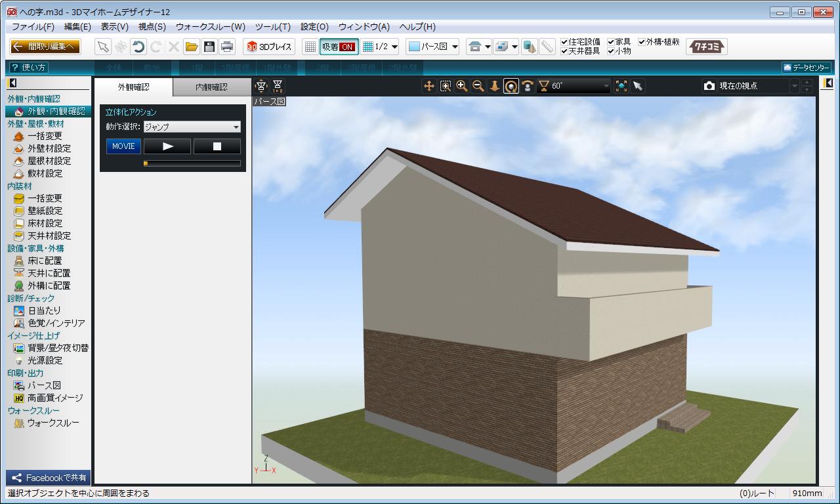Viewport: 840px width, 504px height.
Task: Toggle the 住宅設備 checkbox
Action: (x=564, y=42)
